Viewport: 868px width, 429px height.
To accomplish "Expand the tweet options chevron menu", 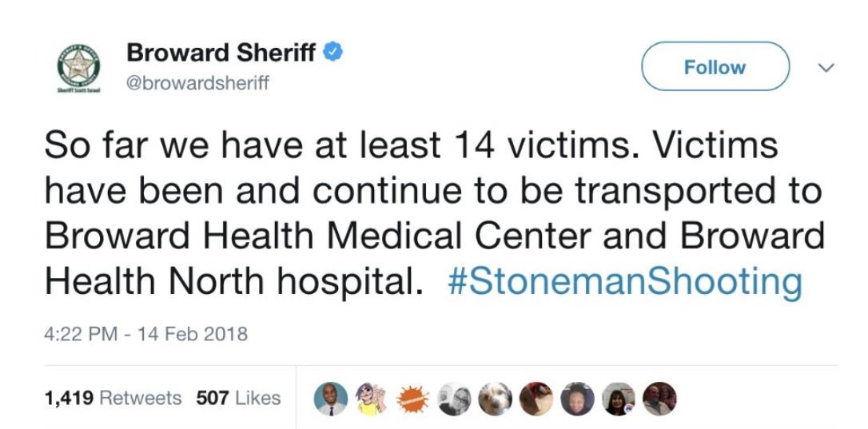I will 826,66.
